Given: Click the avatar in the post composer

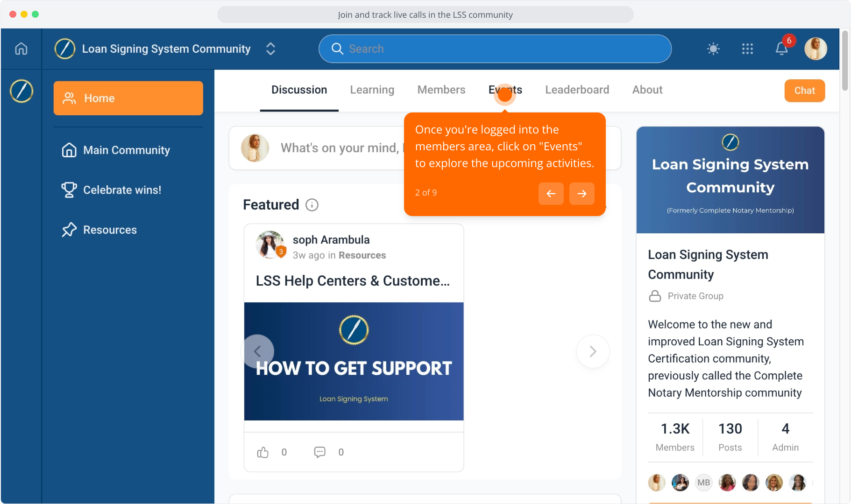Looking at the screenshot, I should 255,148.
